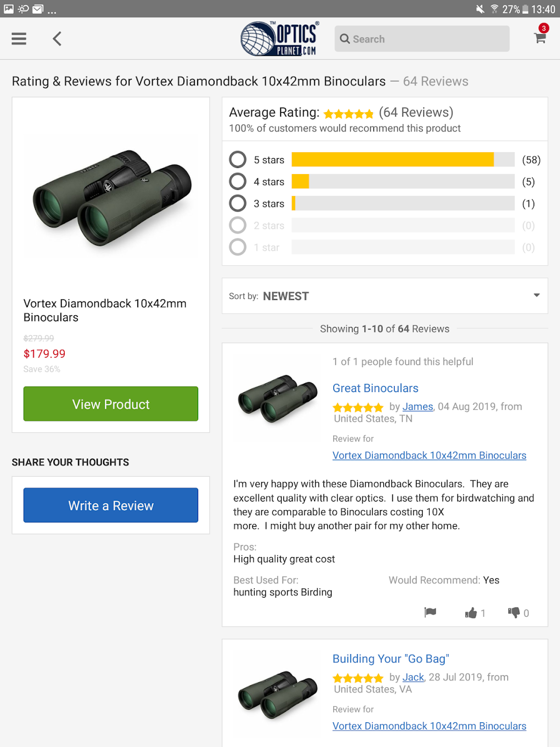Tap the search magnifier icon
Viewport: 560px width, 747px height.
(x=345, y=39)
